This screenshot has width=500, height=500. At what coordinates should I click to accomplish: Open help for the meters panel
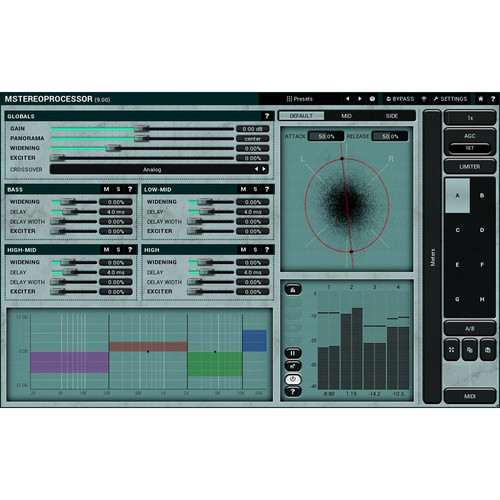coord(293,392)
